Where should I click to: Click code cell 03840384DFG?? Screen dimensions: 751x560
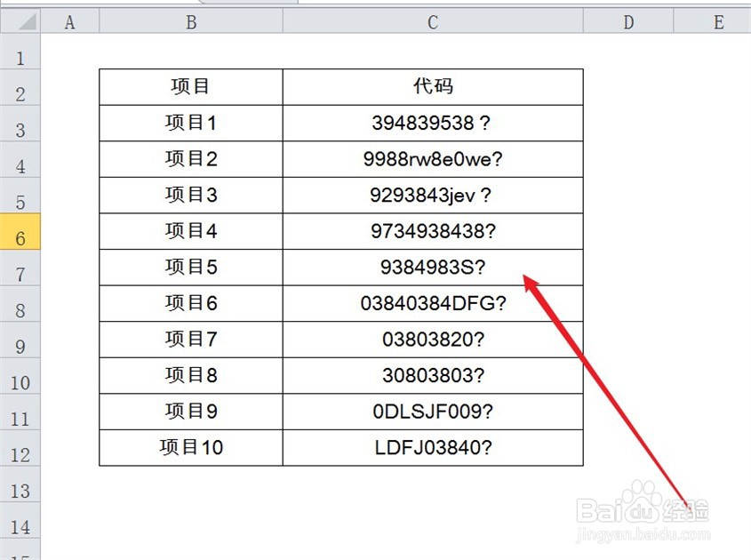pyautogui.click(x=433, y=304)
